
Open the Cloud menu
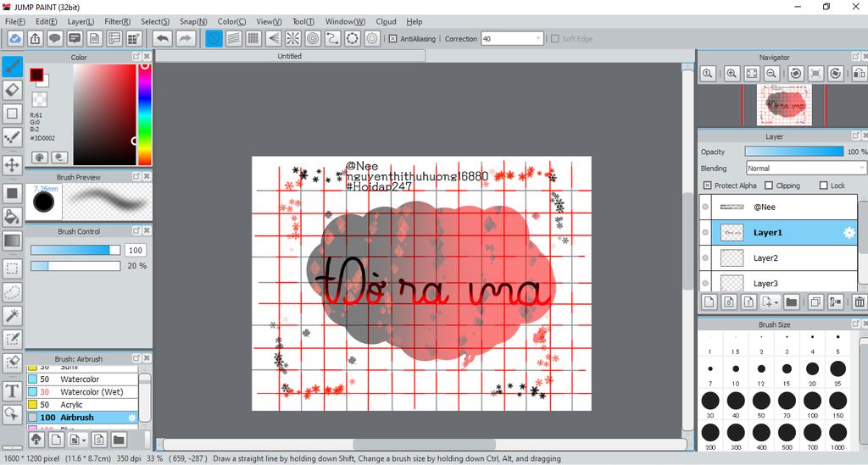pyautogui.click(x=386, y=21)
